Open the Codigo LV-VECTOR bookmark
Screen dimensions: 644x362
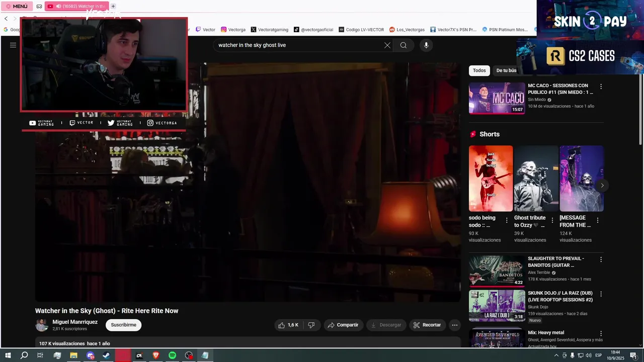[361, 30]
